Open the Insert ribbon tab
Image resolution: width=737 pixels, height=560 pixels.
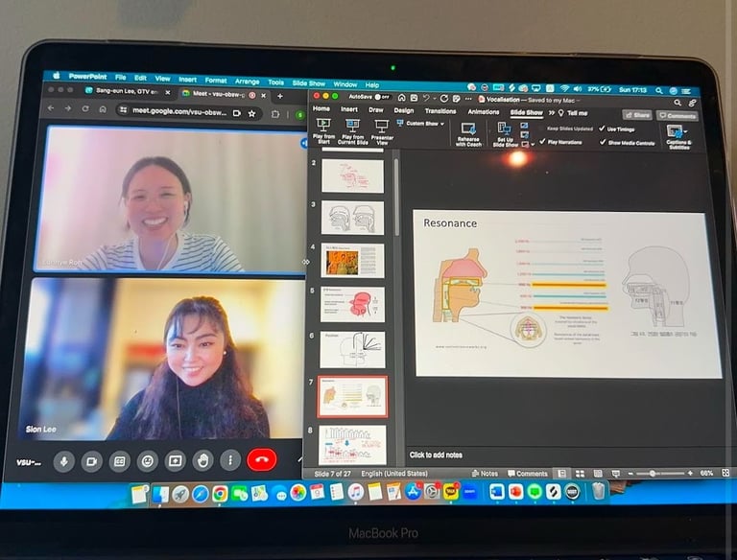[x=348, y=109]
